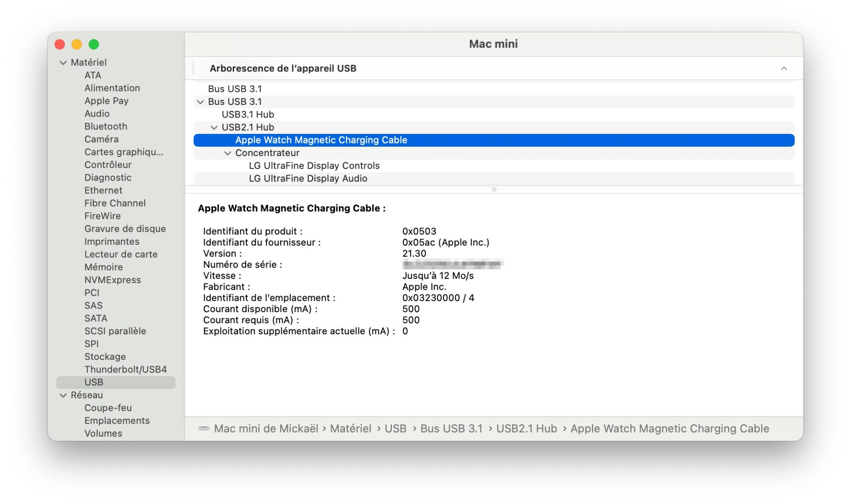Click Bus USB 3.1 in the path bar
This screenshot has width=851, height=504.
(x=451, y=429)
